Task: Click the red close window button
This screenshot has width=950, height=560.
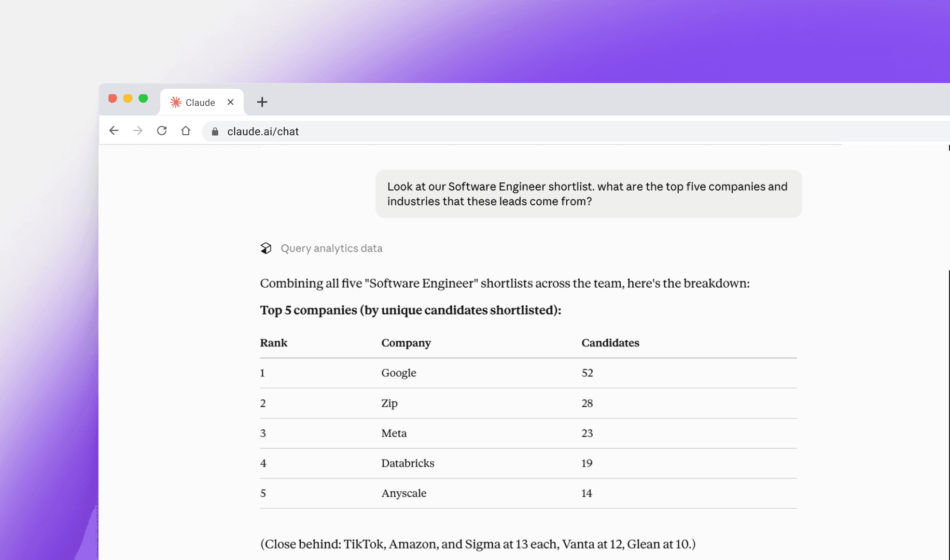Action: pyautogui.click(x=112, y=98)
